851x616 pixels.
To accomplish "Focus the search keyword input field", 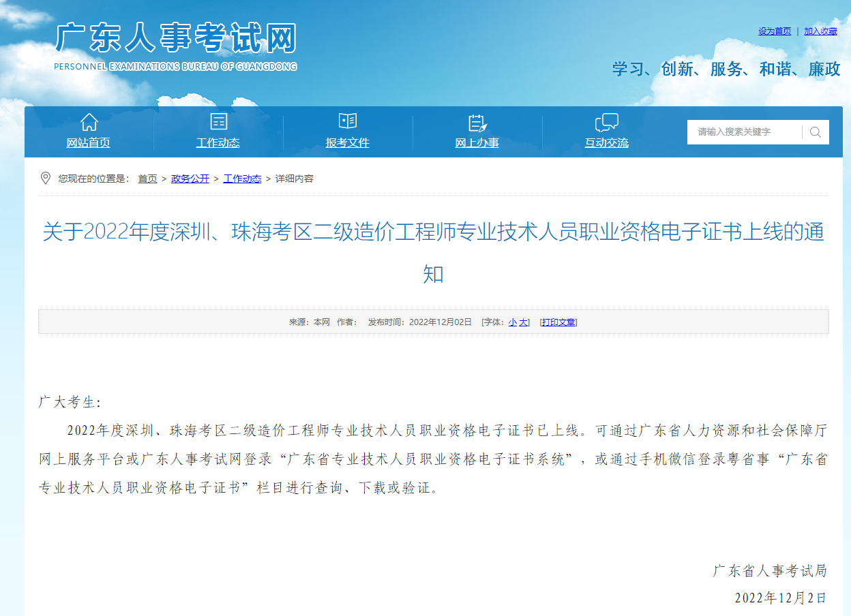I will pyautogui.click(x=745, y=132).
